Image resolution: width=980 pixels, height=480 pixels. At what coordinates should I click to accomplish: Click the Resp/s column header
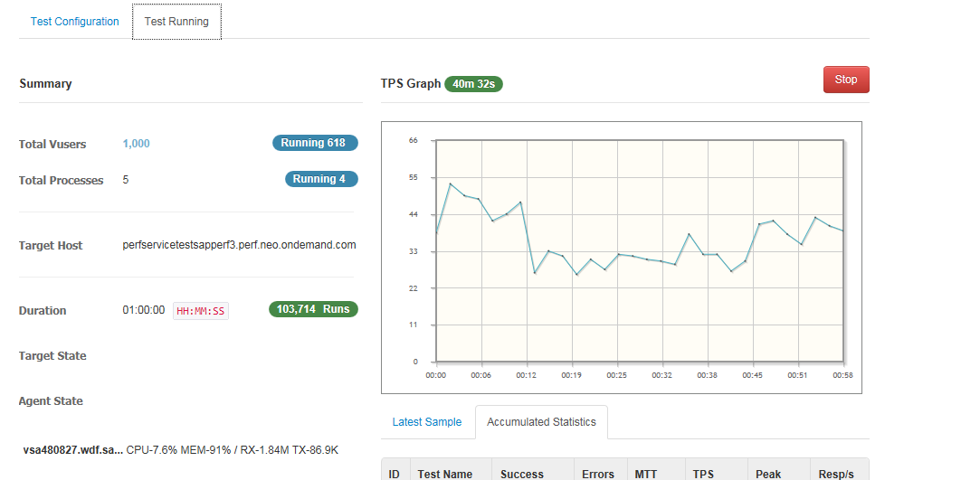click(x=834, y=474)
